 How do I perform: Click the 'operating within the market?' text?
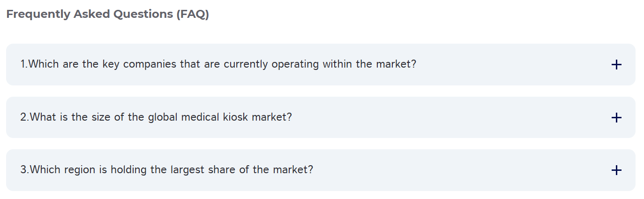click(x=344, y=64)
